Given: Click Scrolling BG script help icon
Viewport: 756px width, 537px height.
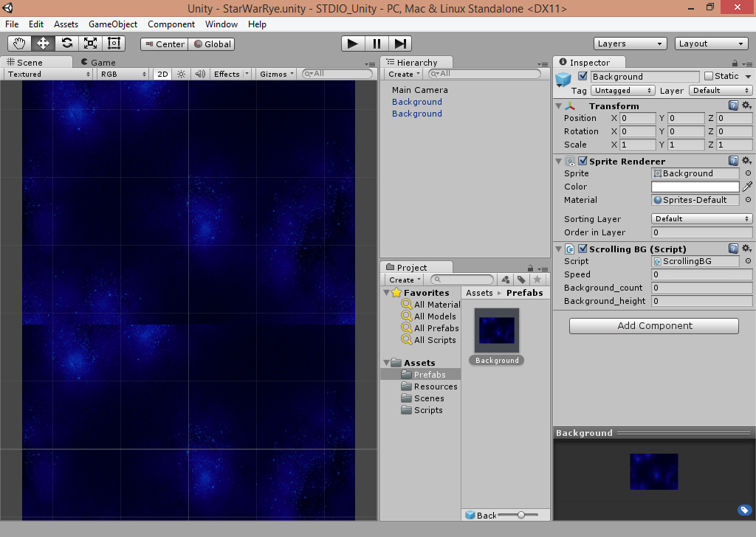Looking at the screenshot, I should 733,249.
